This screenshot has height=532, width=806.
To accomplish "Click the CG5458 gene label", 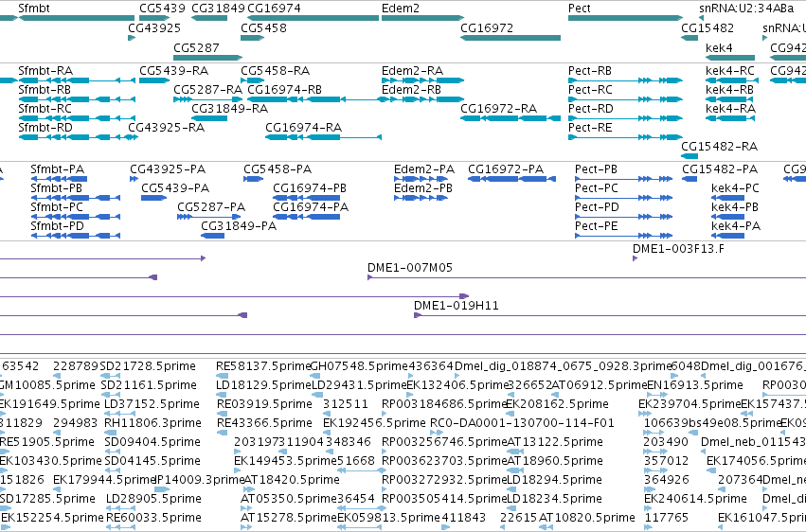I will coord(263,27).
